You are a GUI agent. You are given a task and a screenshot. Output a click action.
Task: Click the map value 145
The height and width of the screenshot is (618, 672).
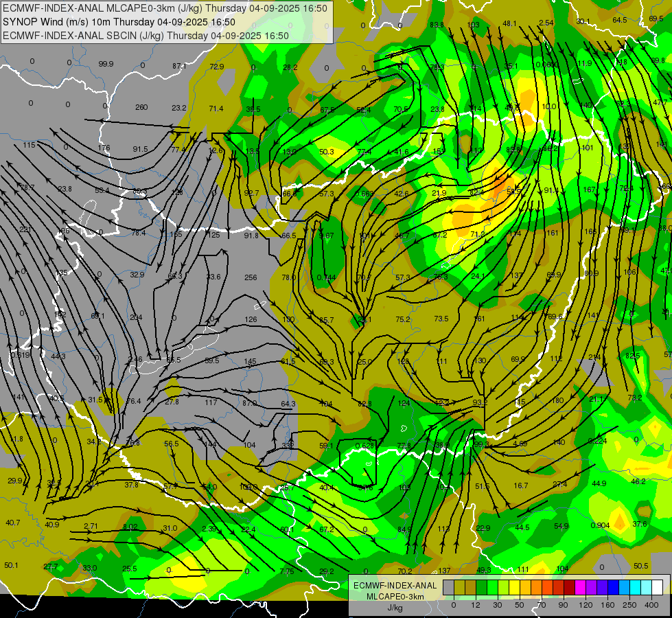coord(251,362)
